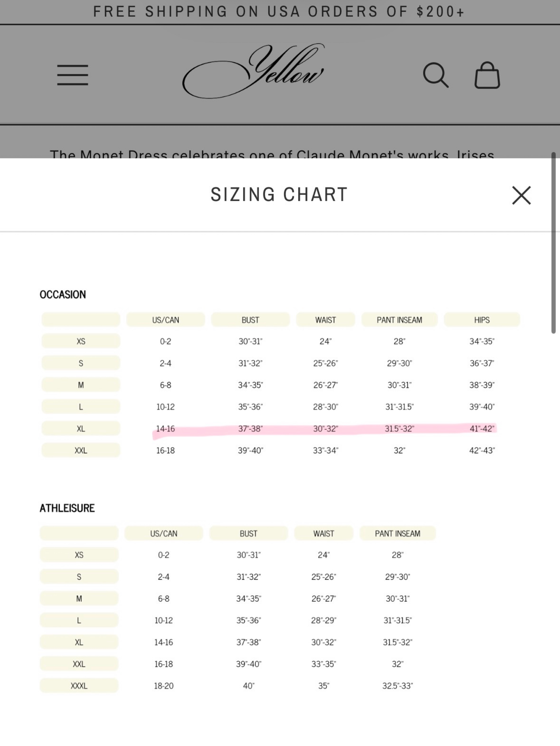Click the SIZING CHART title
The image size is (560, 746).
pos(279,195)
